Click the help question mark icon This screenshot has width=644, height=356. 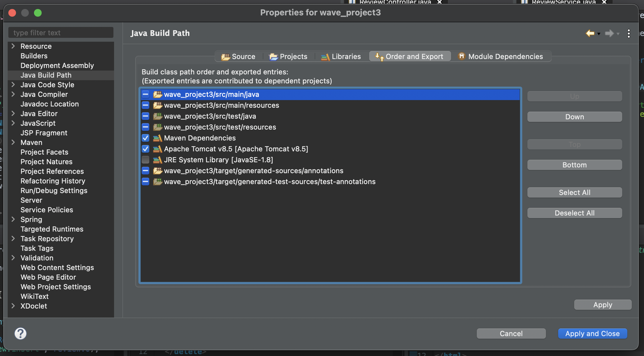tap(21, 334)
